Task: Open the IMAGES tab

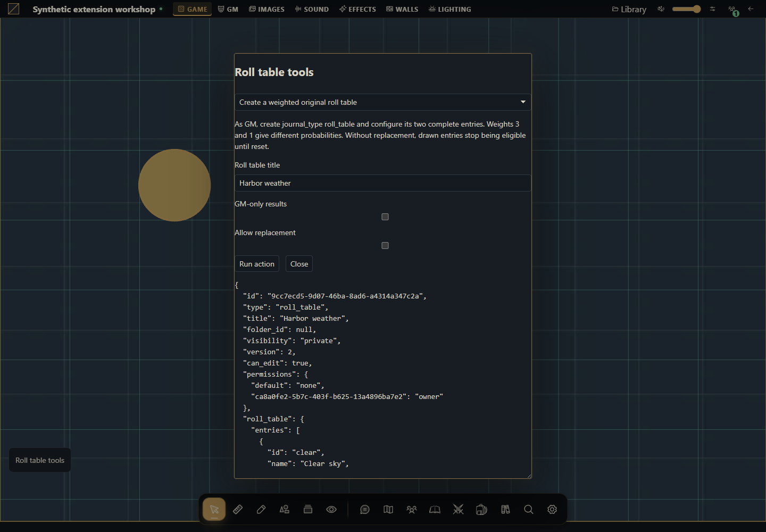Action: 267,9
